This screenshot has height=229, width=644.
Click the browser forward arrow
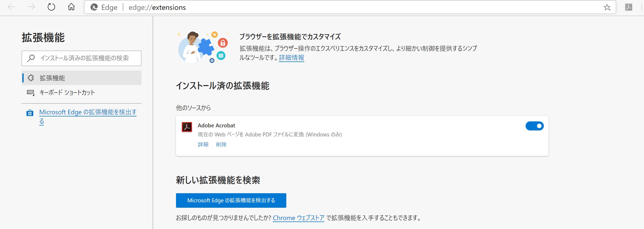(31, 7)
